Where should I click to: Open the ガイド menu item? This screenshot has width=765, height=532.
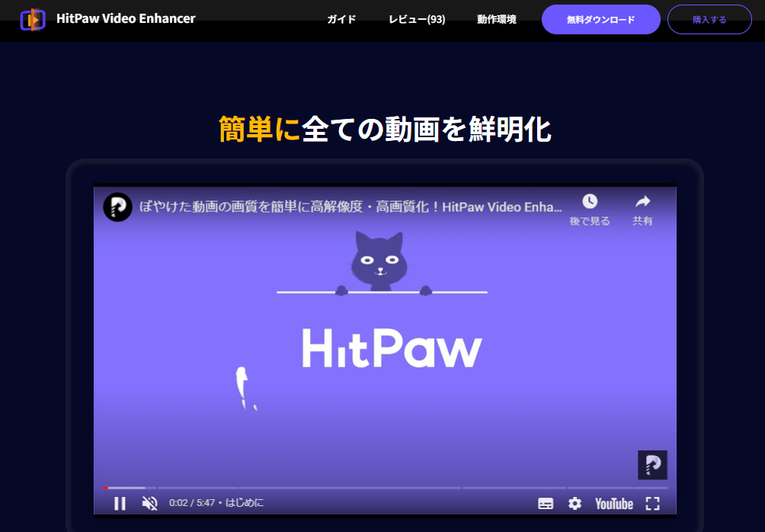coord(341,20)
